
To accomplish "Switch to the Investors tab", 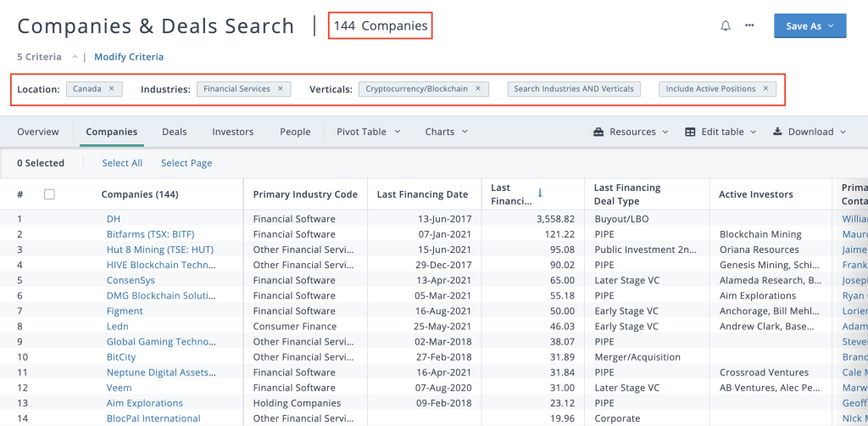I will [232, 132].
